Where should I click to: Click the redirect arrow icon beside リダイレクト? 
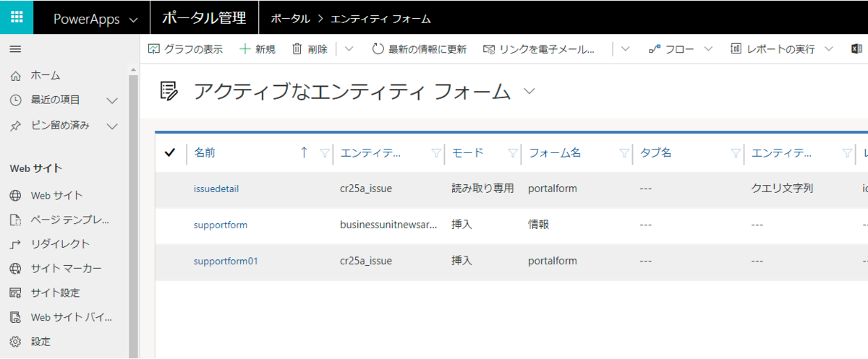click(16, 244)
